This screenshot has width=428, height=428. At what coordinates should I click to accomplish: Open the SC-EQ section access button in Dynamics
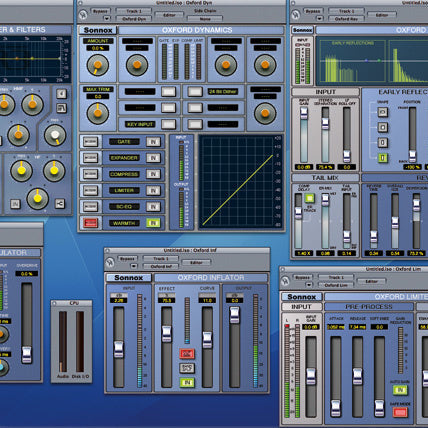[90, 207]
